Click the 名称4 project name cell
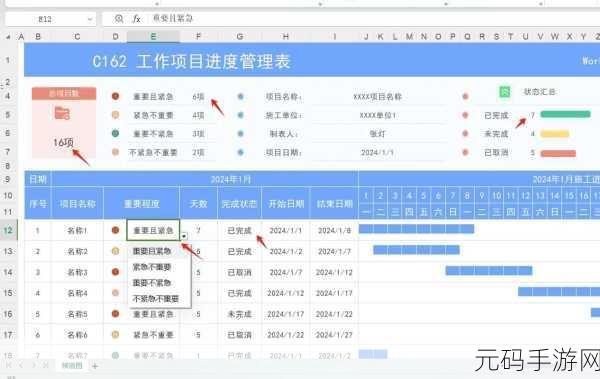 click(77, 293)
